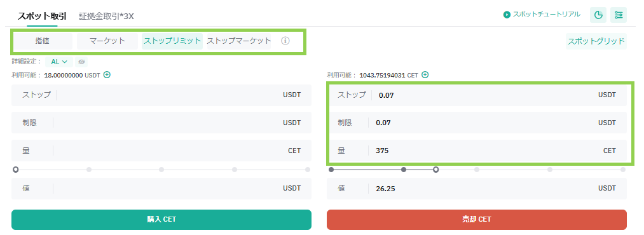Click the red 売却 CET button
This screenshot has height=235, width=644.
[477, 219]
